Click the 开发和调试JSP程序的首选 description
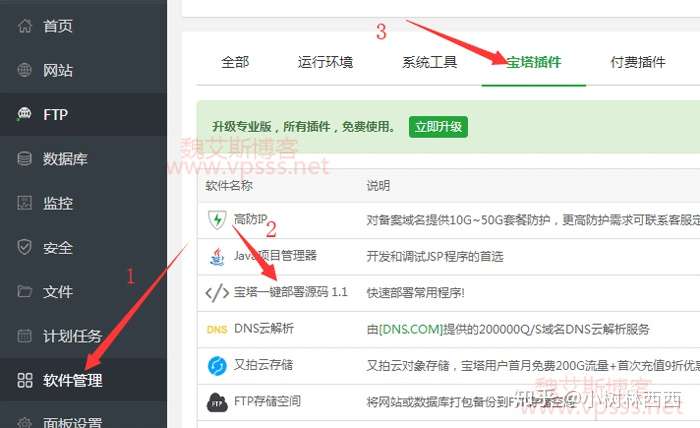This screenshot has height=428, width=700. (x=435, y=257)
